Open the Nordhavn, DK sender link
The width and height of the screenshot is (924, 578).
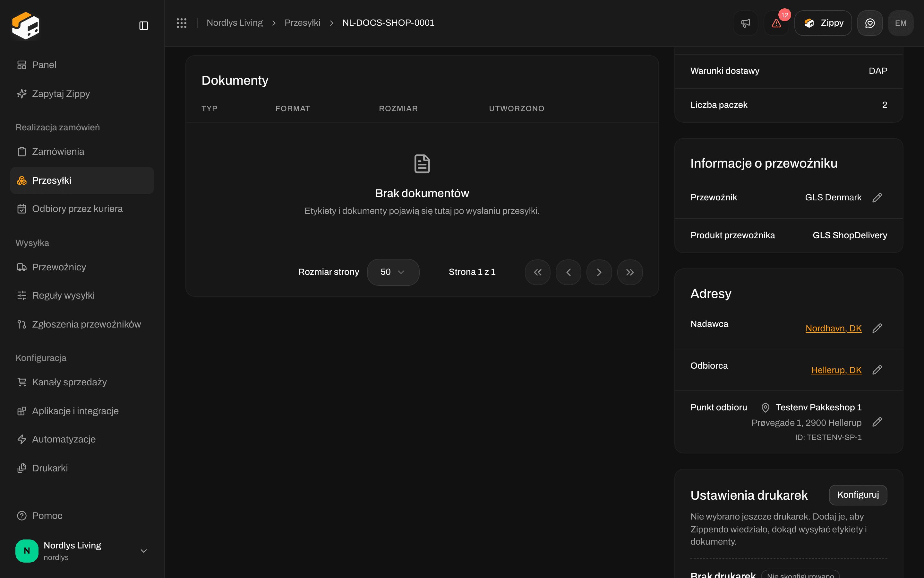click(834, 328)
